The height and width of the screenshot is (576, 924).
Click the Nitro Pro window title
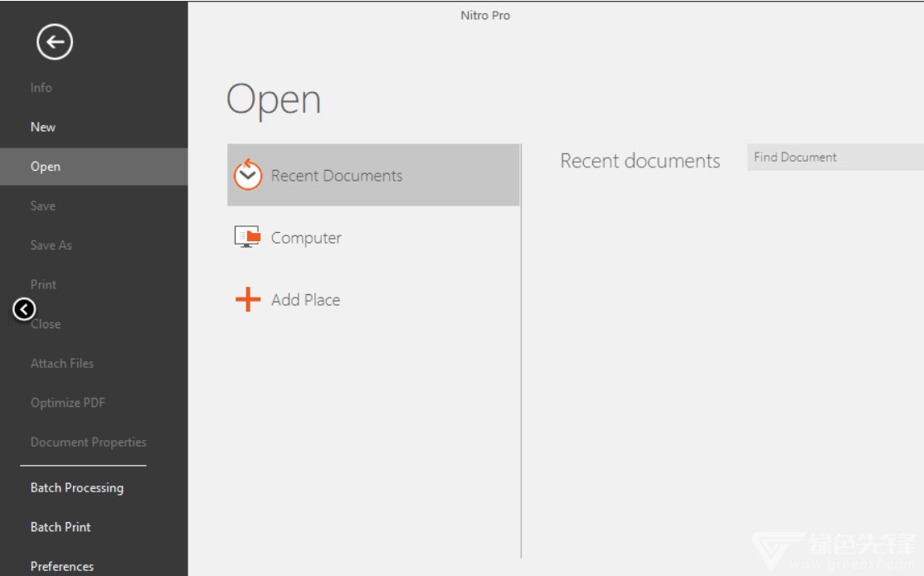point(485,15)
